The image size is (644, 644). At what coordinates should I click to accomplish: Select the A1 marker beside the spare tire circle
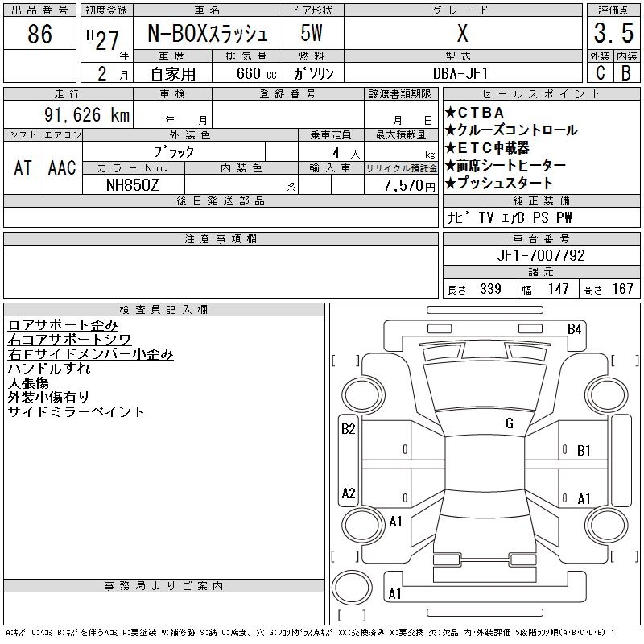(394, 594)
